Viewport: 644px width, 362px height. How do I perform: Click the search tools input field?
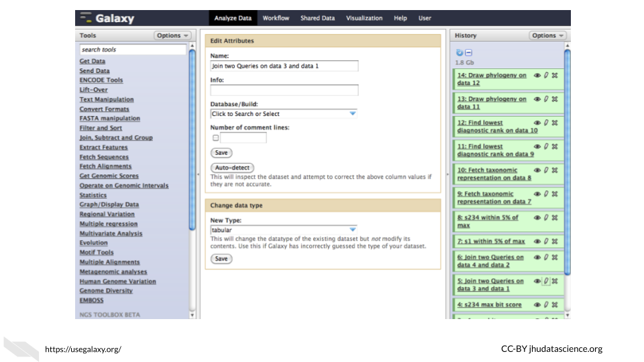(x=133, y=50)
